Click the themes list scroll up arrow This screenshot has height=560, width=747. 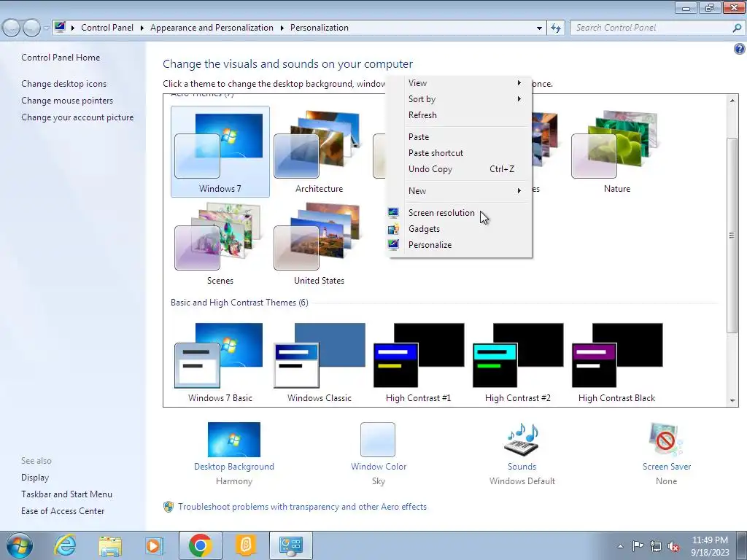coord(732,101)
